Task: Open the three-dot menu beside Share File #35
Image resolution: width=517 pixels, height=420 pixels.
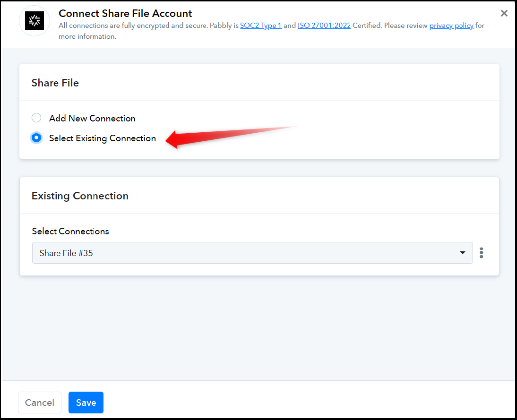Action: [x=482, y=253]
